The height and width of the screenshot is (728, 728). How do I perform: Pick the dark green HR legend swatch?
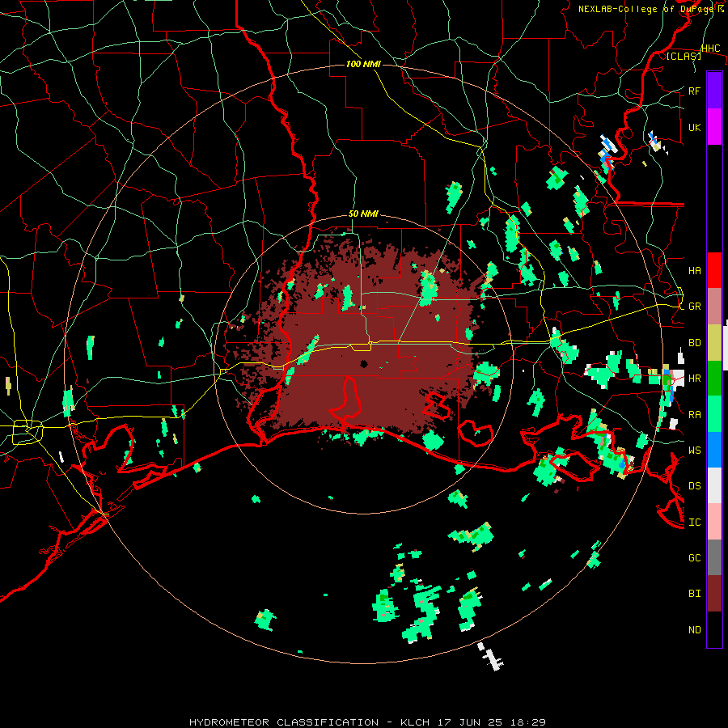coord(714,379)
